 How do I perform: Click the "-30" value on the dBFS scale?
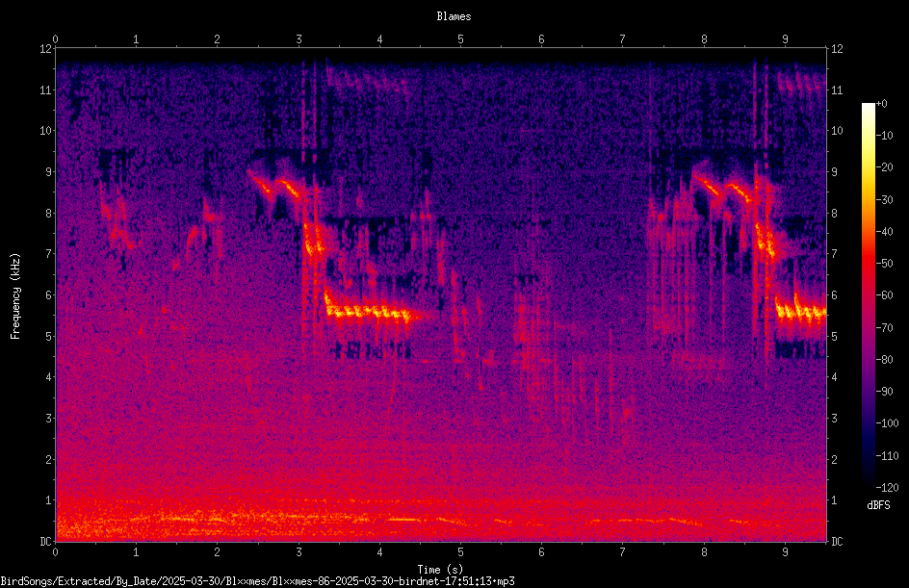[x=884, y=200]
